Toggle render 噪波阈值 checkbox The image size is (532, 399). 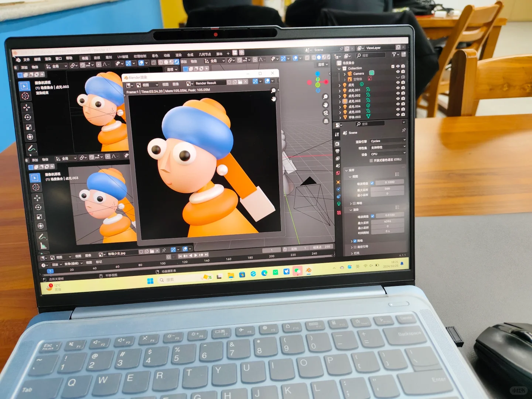[x=372, y=216]
